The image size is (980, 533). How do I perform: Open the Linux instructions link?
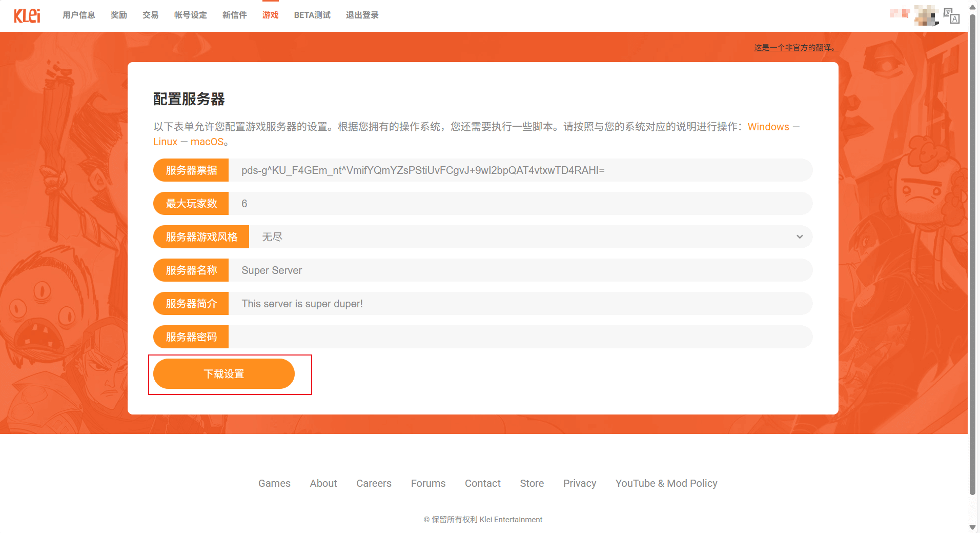pos(165,142)
